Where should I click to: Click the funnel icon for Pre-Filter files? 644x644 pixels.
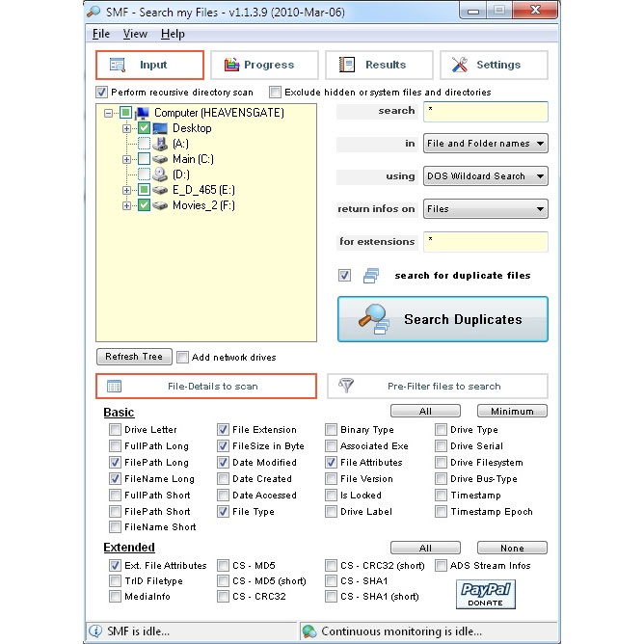point(348,386)
